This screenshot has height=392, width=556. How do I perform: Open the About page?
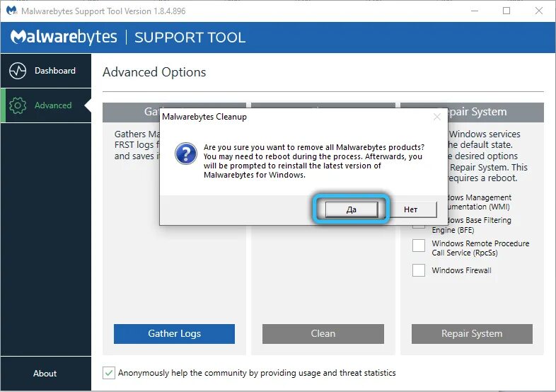click(x=45, y=373)
